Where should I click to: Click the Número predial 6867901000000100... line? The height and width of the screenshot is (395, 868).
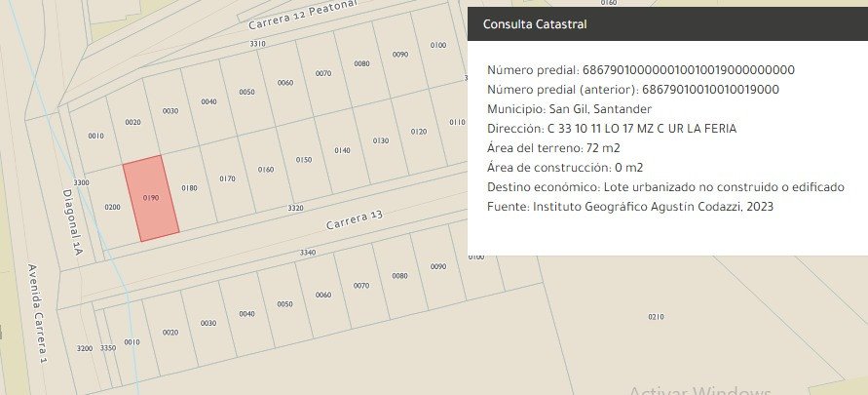click(x=641, y=70)
